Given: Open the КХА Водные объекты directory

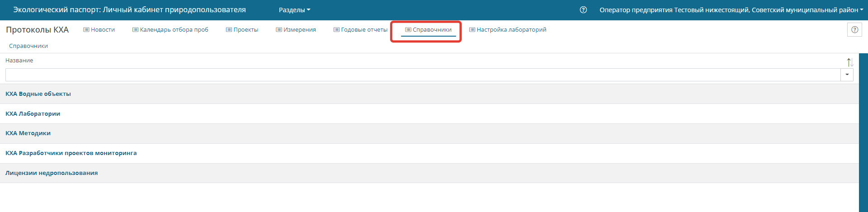Looking at the screenshot, I should click(x=38, y=94).
